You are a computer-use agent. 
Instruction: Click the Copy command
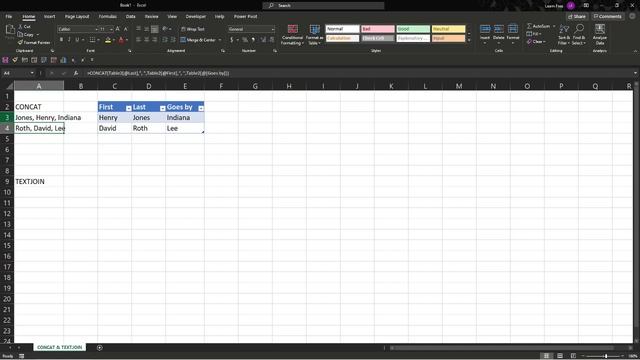click(26, 35)
